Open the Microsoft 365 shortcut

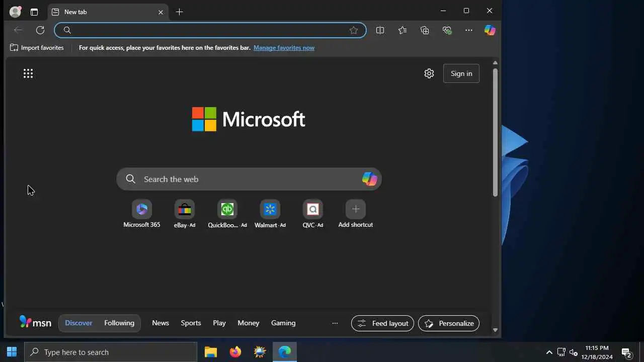point(142,214)
